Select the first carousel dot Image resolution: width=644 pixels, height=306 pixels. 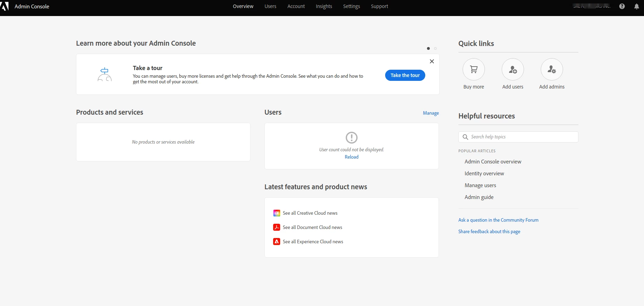tap(428, 48)
